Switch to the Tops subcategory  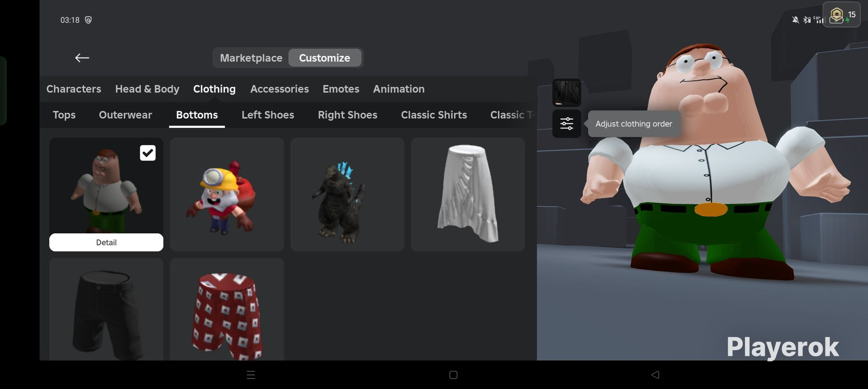click(64, 115)
